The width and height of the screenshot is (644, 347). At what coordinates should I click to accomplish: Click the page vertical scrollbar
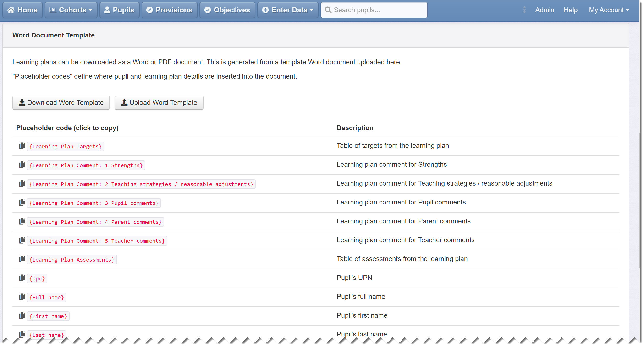[x=640, y=200]
